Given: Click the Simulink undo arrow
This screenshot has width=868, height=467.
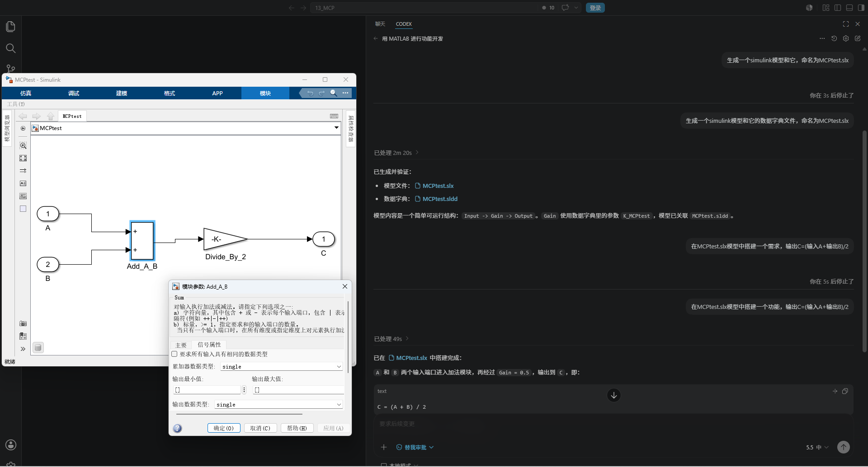Looking at the screenshot, I should (310, 93).
